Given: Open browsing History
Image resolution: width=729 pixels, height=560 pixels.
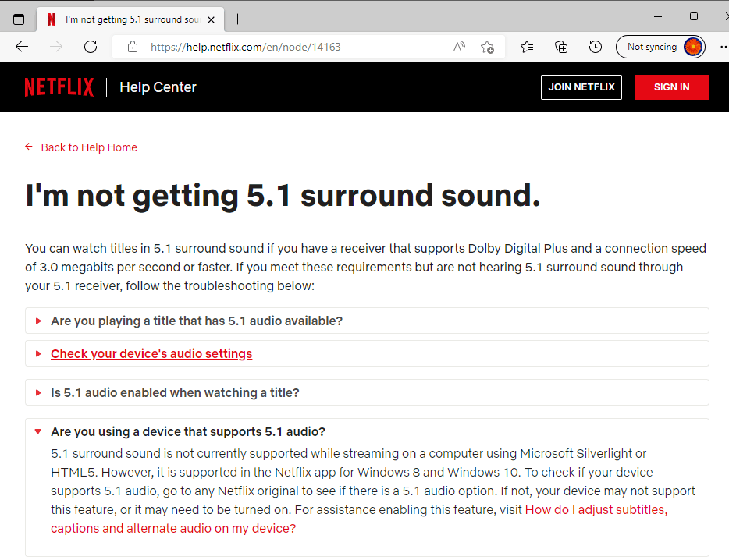Looking at the screenshot, I should tap(595, 47).
